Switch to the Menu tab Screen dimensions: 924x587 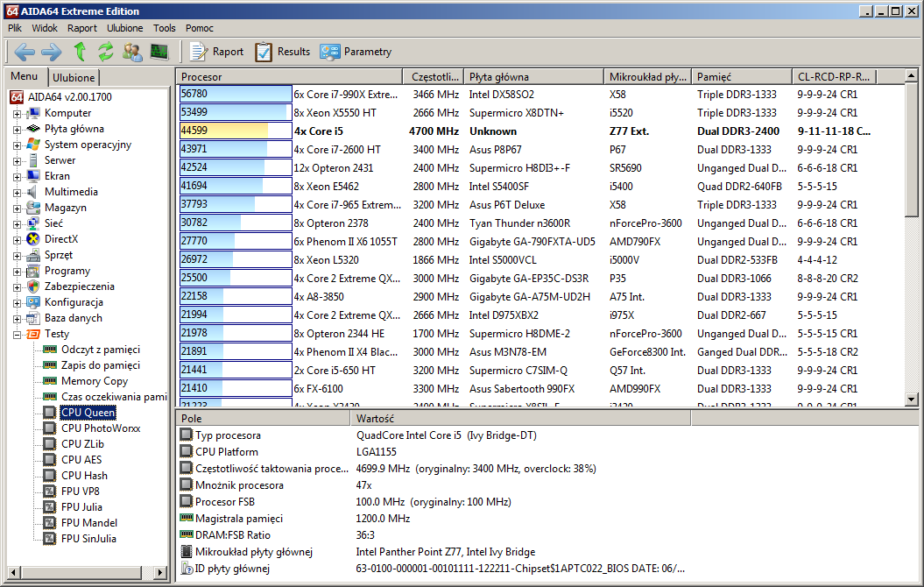tap(25, 76)
